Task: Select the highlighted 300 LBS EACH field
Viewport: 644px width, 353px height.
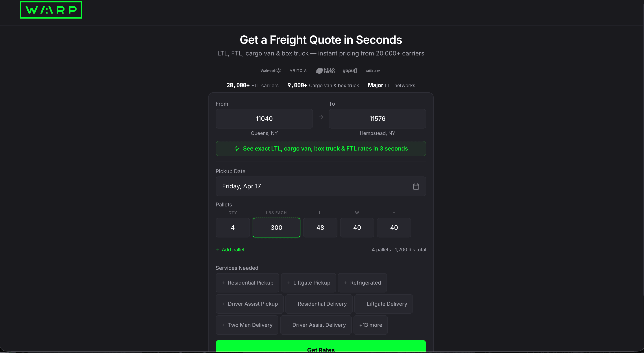Action: pos(276,228)
